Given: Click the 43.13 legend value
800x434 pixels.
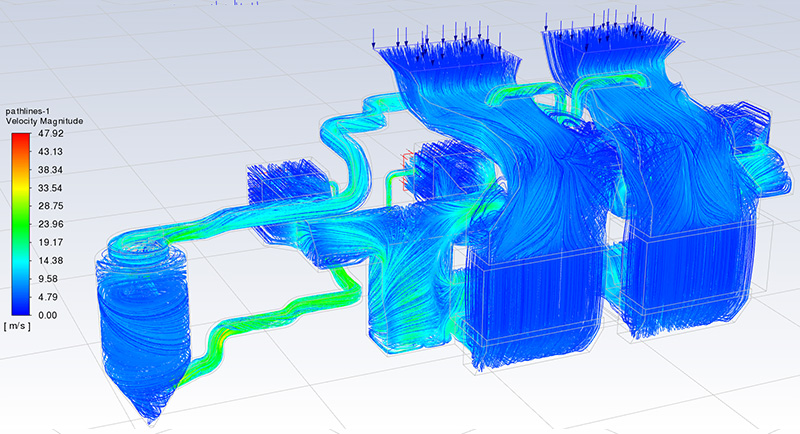Looking at the screenshot, I should (x=49, y=151).
